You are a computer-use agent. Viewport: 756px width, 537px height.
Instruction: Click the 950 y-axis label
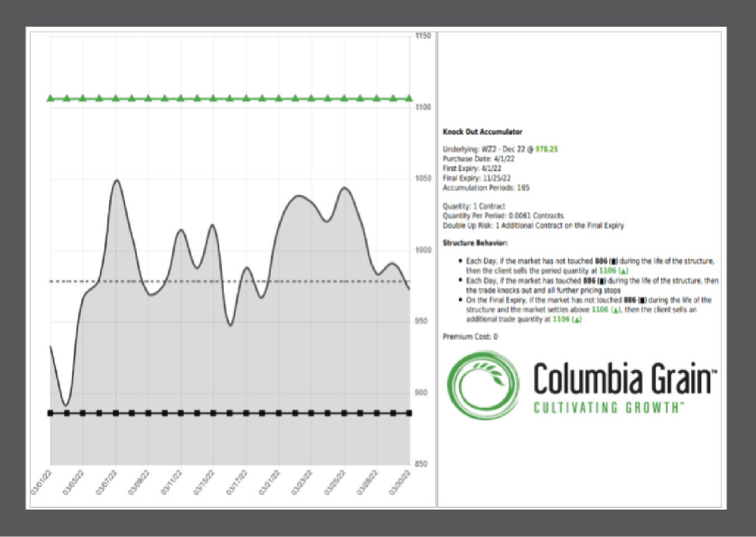click(x=421, y=321)
